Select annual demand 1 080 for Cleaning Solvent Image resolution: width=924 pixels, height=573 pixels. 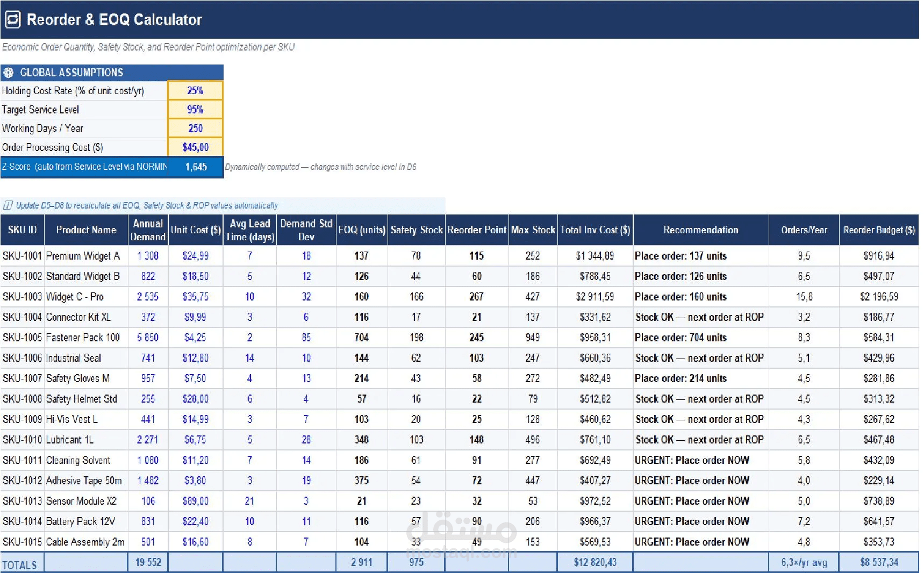148,460
